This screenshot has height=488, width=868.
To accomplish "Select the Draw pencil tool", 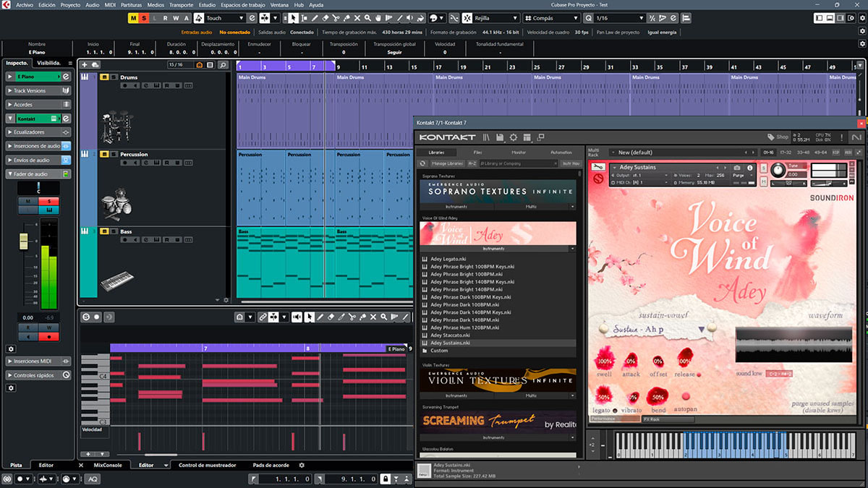I will (315, 17).
